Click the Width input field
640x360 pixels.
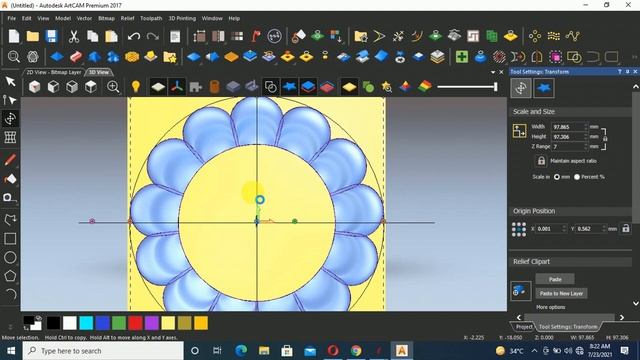[567, 127]
